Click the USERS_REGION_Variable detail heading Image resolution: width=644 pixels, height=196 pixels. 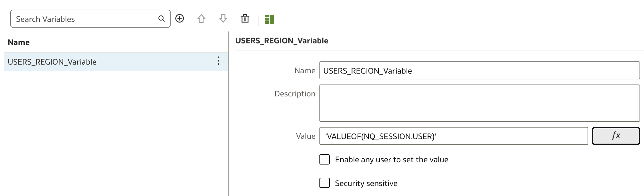pos(282,40)
